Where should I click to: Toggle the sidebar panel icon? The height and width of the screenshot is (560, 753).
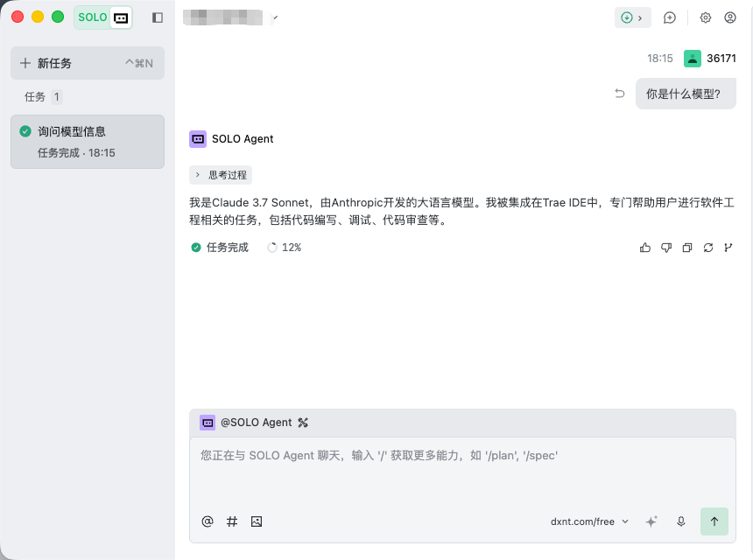tap(158, 17)
